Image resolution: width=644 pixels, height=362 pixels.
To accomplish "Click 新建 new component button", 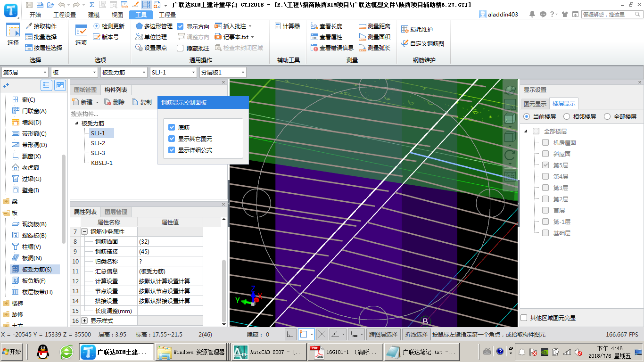I will click(83, 102).
